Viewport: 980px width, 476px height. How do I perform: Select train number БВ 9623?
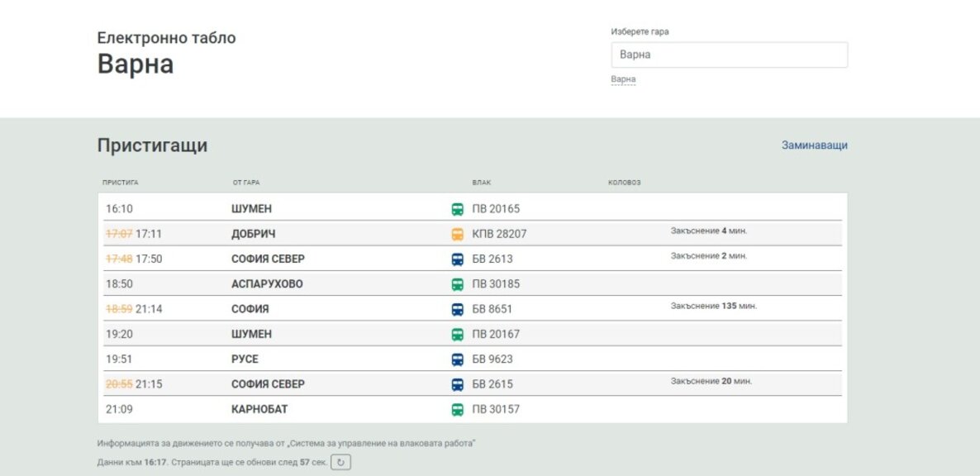pos(492,359)
